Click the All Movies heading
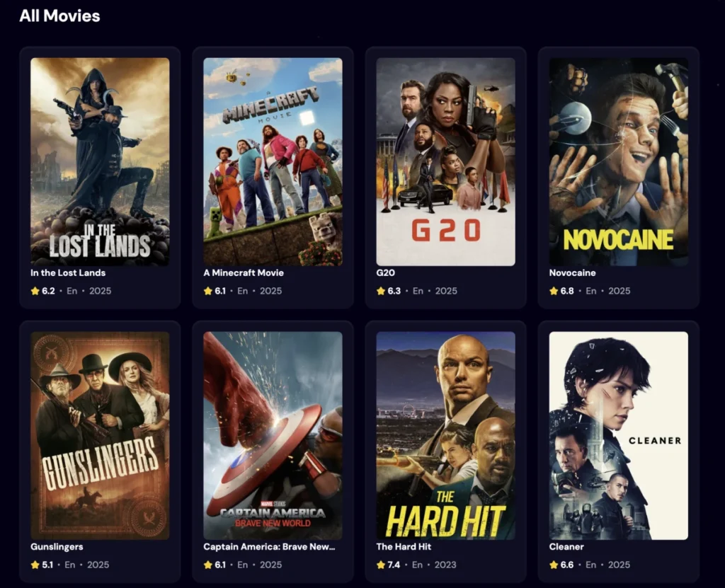Viewport: 725px width, 588px height. [x=59, y=16]
